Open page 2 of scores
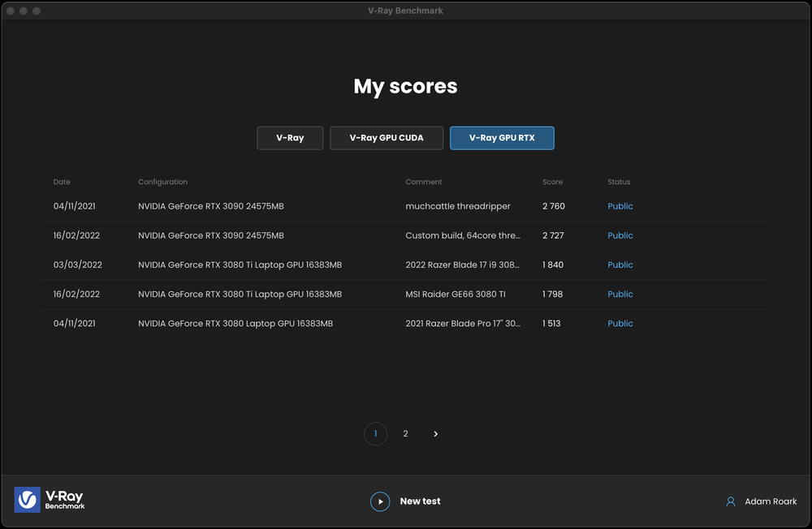The width and height of the screenshot is (812, 529). click(405, 434)
